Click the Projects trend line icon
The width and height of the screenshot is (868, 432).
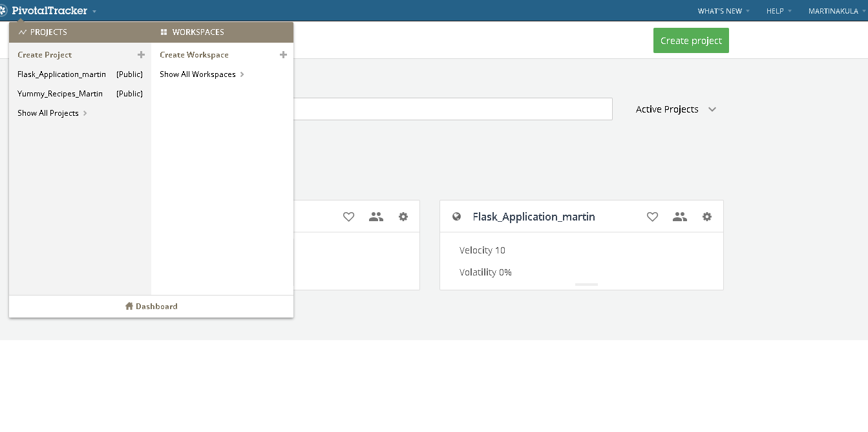[x=22, y=32]
